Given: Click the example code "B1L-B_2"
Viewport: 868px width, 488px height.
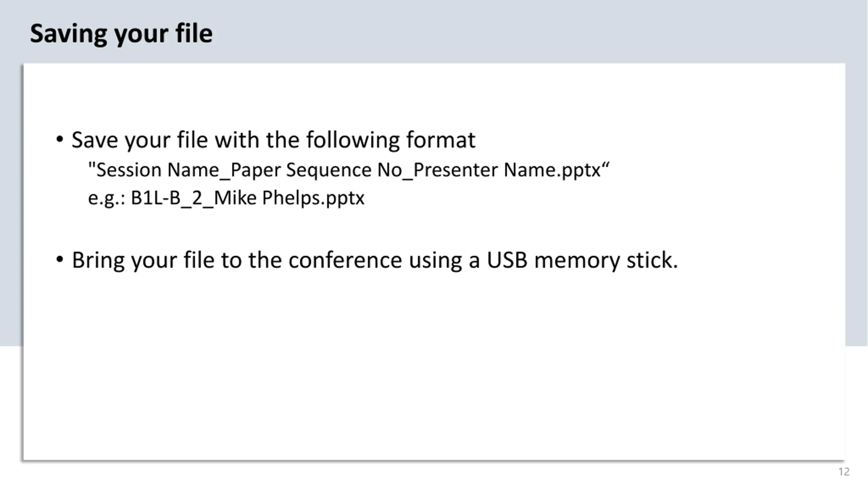Looking at the screenshot, I should click(166, 198).
